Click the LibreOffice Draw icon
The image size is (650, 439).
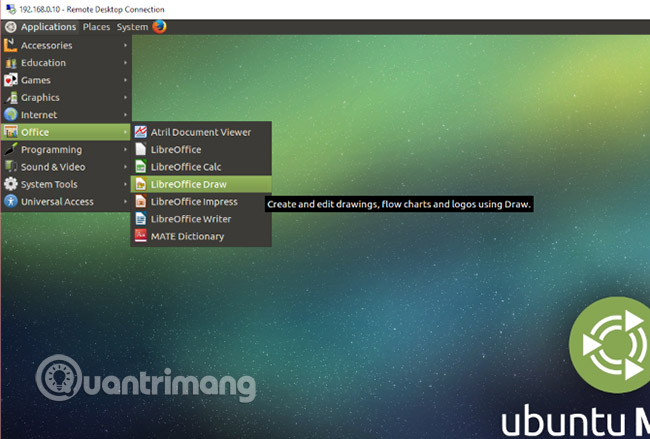click(x=141, y=184)
